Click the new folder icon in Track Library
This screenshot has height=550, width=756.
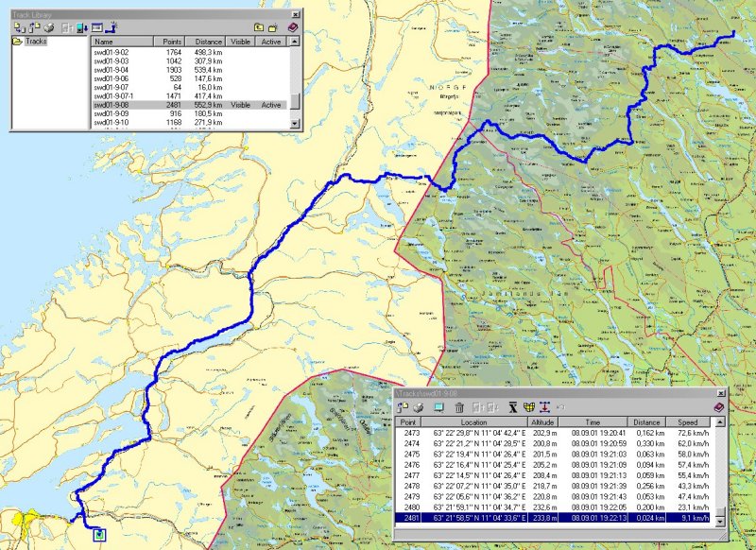pos(272,28)
